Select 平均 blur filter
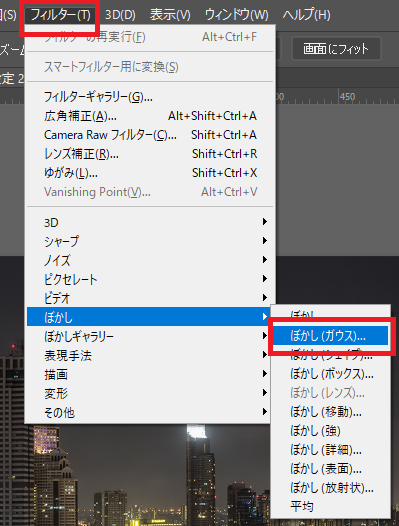399x526 pixels. point(330,507)
